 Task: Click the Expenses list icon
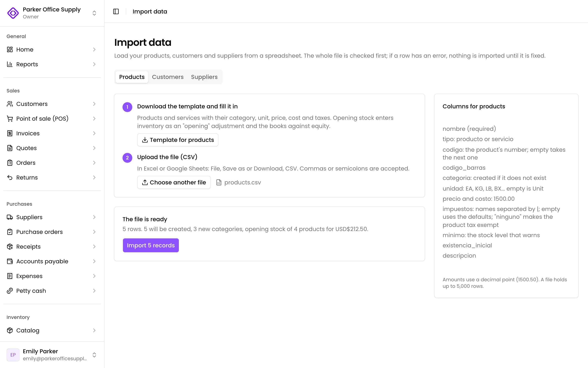click(x=10, y=276)
